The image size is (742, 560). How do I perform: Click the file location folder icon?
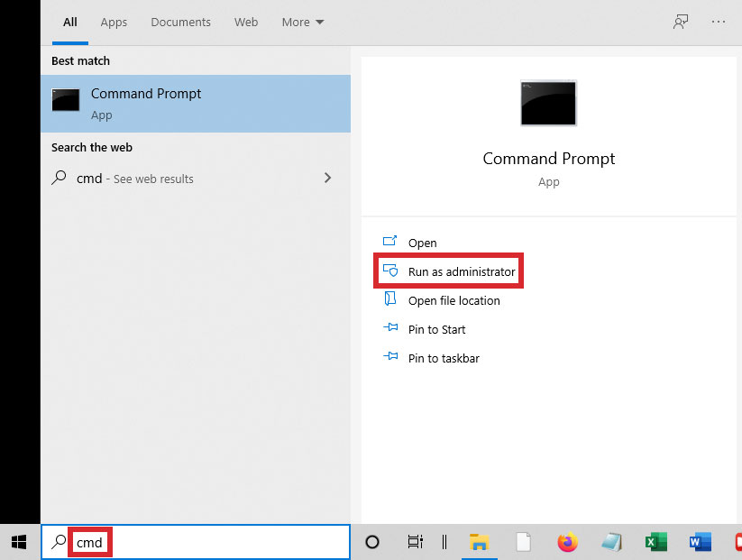tap(389, 298)
